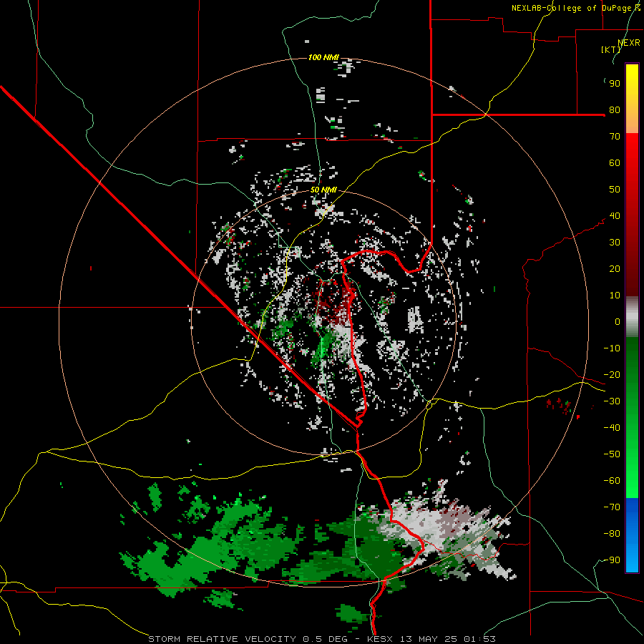Click the 40 value on the velocity scale

[x=615, y=216]
